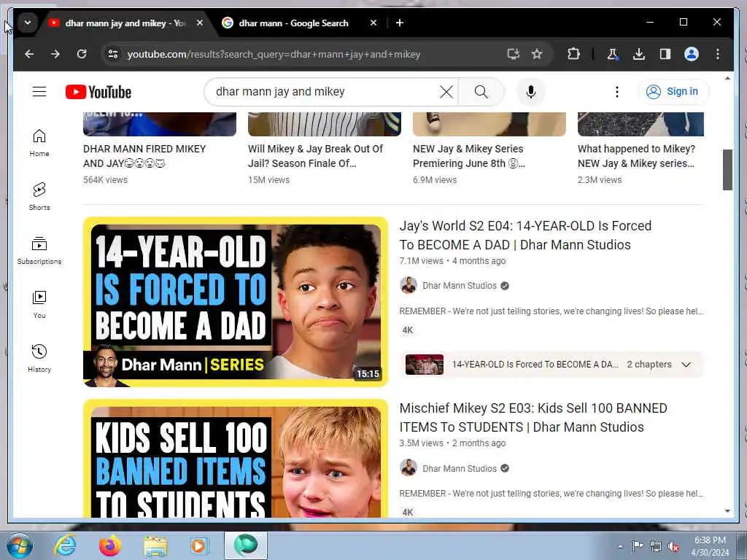Click the browser address bar URL
This screenshot has width=747, height=560.
click(x=274, y=54)
